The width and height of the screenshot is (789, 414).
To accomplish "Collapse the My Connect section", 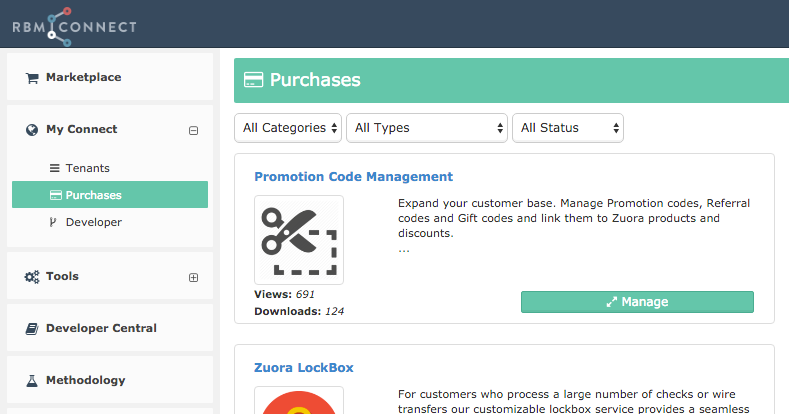I will point(193,131).
